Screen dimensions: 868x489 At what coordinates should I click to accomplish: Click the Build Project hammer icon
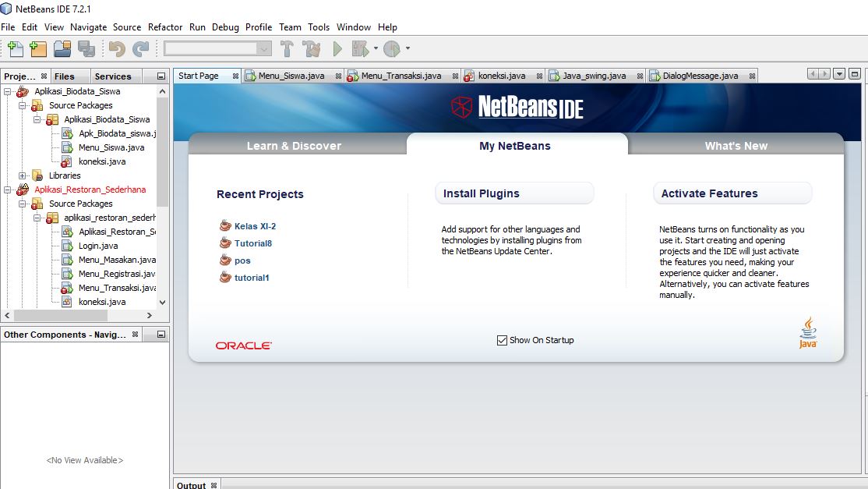[287, 48]
